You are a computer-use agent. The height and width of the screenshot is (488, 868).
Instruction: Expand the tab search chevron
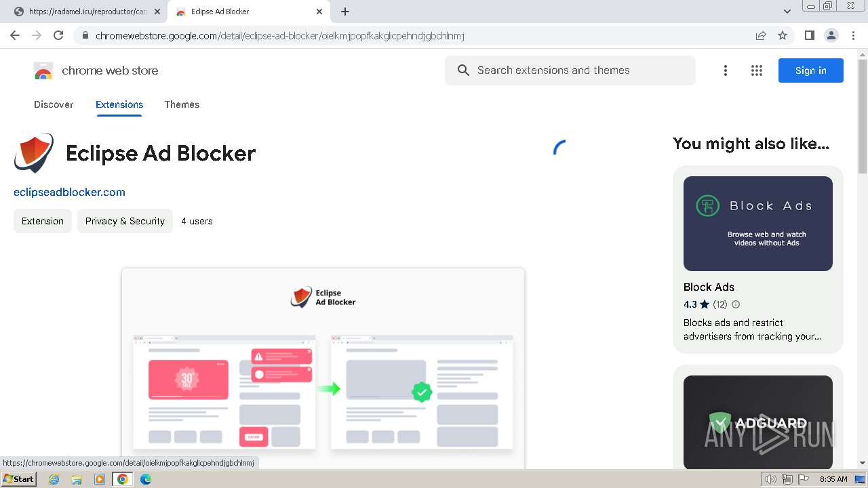pyautogui.click(x=787, y=12)
